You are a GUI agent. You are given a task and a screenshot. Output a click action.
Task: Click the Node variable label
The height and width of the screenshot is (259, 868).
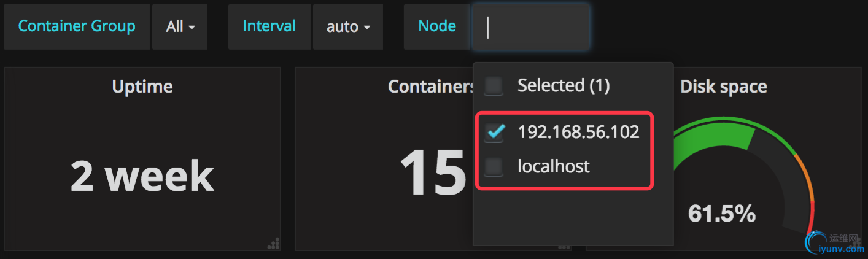point(437,27)
